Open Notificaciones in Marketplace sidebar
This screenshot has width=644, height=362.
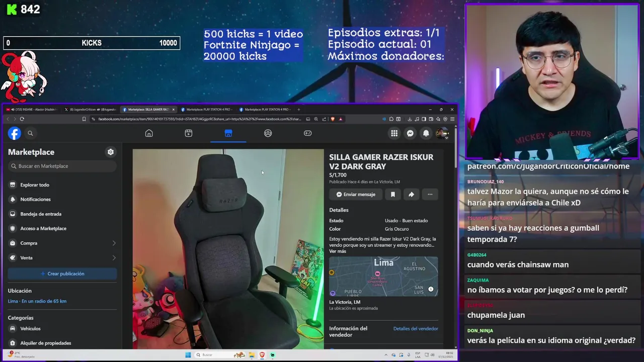(62, 200)
